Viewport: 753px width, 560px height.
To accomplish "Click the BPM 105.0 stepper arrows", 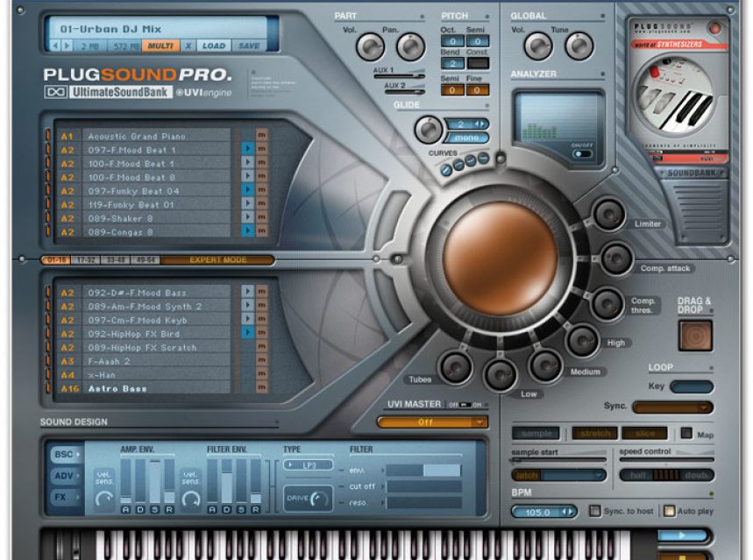I will click(569, 512).
